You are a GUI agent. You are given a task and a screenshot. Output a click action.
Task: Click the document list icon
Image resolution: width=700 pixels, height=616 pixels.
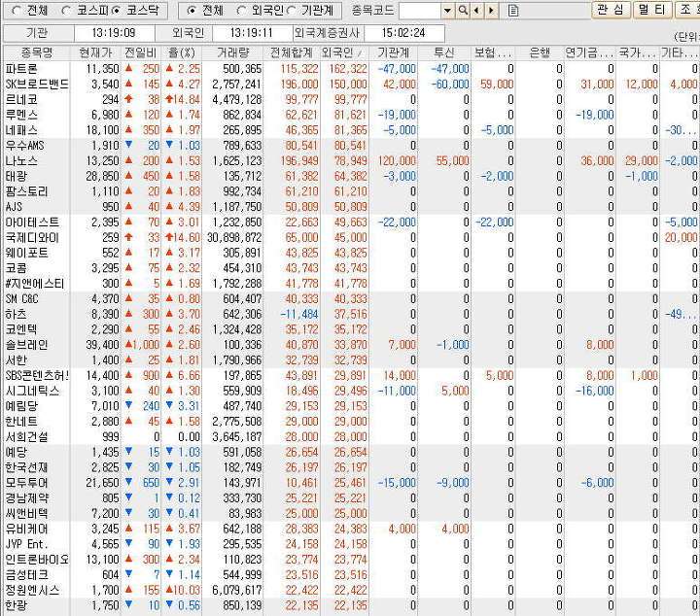513,11
